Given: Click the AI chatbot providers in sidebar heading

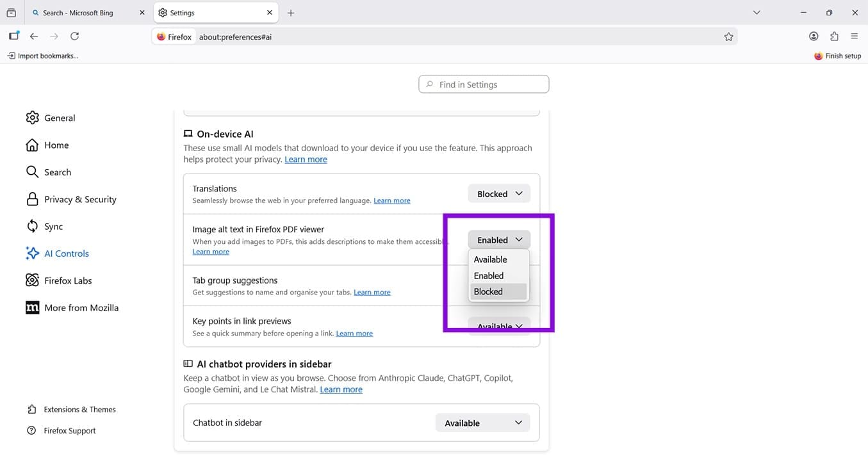Looking at the screenshot, I should click(x=264, y=364).
